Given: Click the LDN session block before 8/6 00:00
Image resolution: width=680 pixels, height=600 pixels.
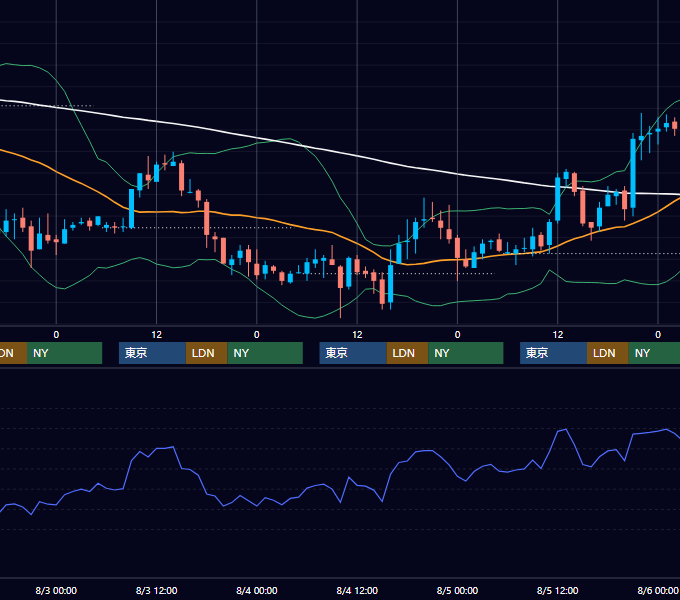Looking at the screenshot, I should (608, 353).
